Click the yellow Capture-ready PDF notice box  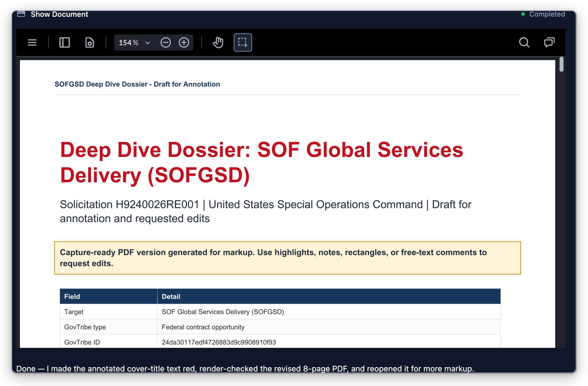[x=288, y=258]
